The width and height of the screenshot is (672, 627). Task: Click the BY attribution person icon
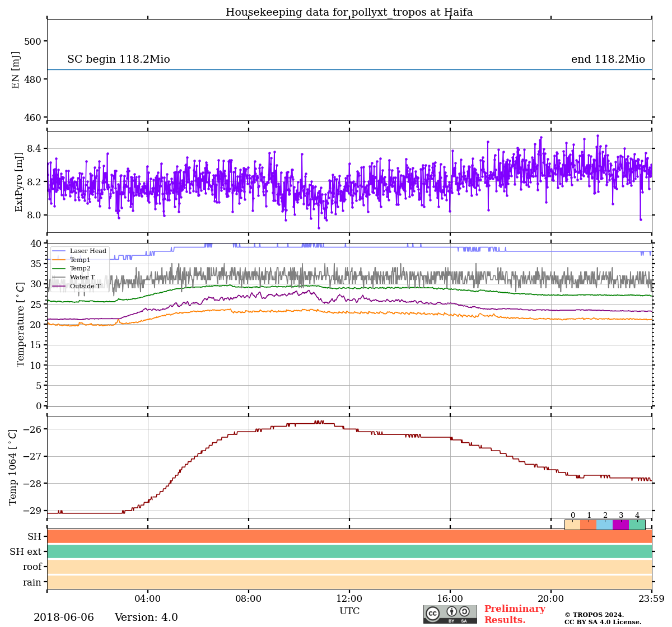[451, 611]
